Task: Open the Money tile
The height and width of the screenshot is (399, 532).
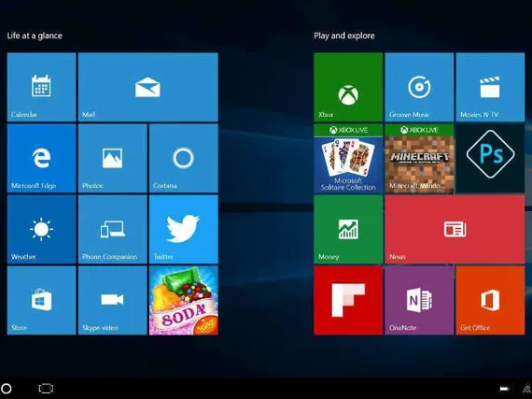Action: [348, 229]
